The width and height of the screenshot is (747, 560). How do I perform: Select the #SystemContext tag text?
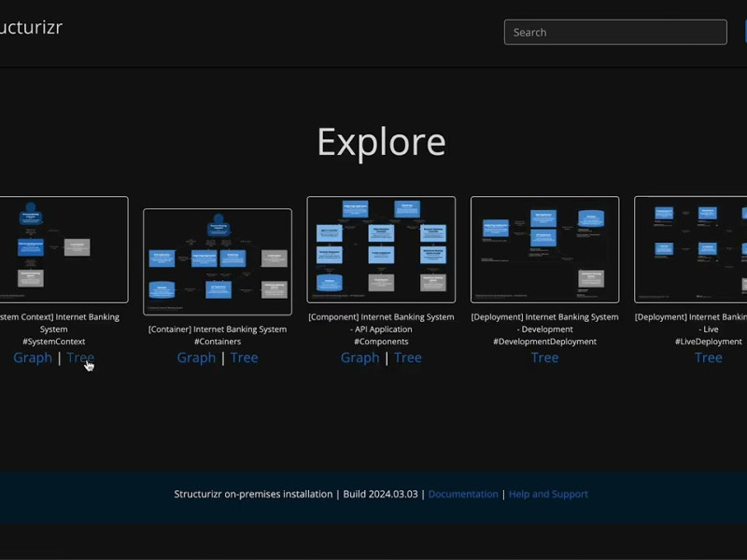pos(54,342)
